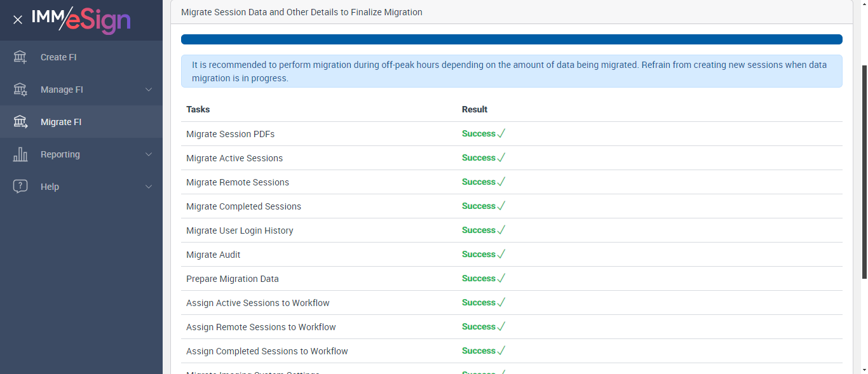Select the Migrate Audit task
The image size is (868, 374).
pos(214,255)
